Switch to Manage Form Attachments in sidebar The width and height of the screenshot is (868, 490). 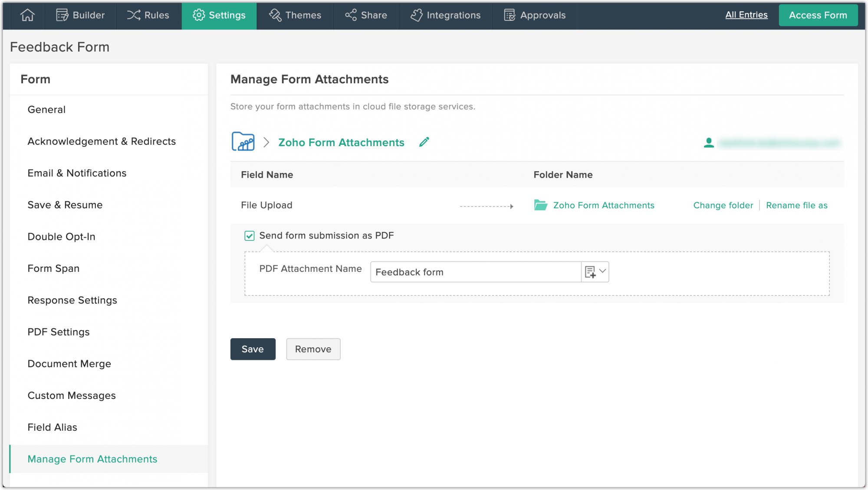92,459
